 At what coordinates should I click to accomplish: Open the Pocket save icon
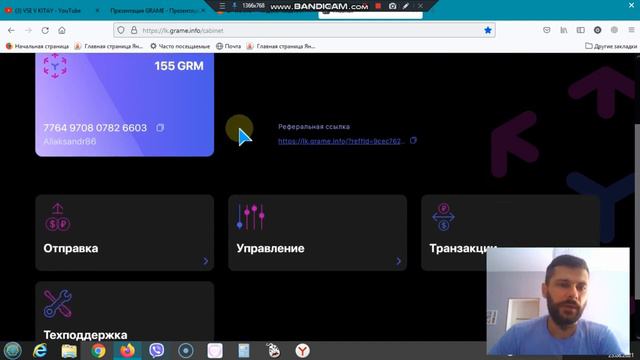click(x=547, y=30)
